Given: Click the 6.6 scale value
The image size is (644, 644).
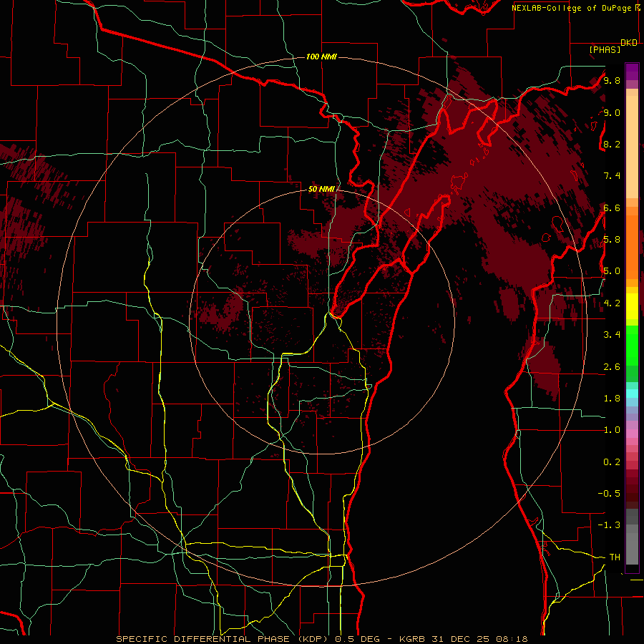Looking at the screenshot, I should coord(612,208).
